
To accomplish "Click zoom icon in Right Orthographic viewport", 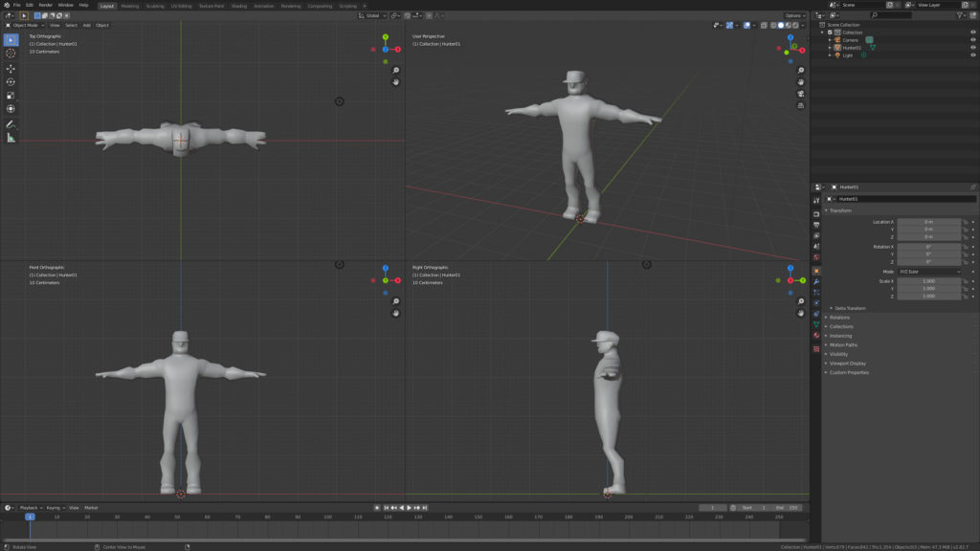I will 801,301.
